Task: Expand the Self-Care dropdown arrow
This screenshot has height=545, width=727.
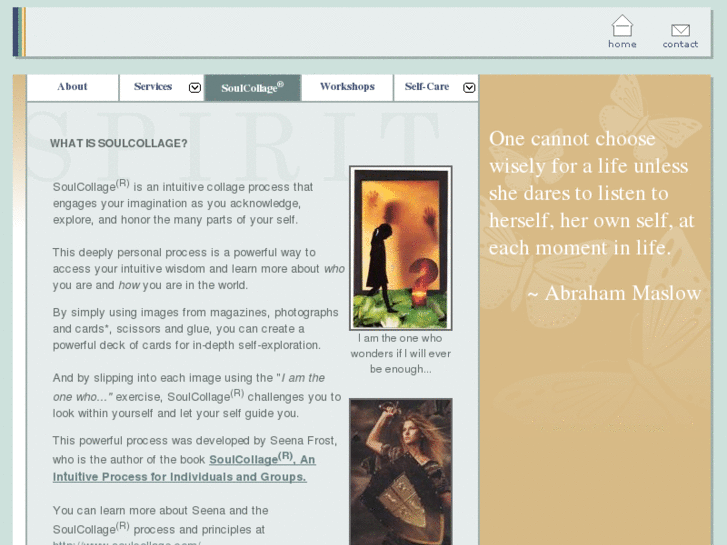Action: [469, 88]
